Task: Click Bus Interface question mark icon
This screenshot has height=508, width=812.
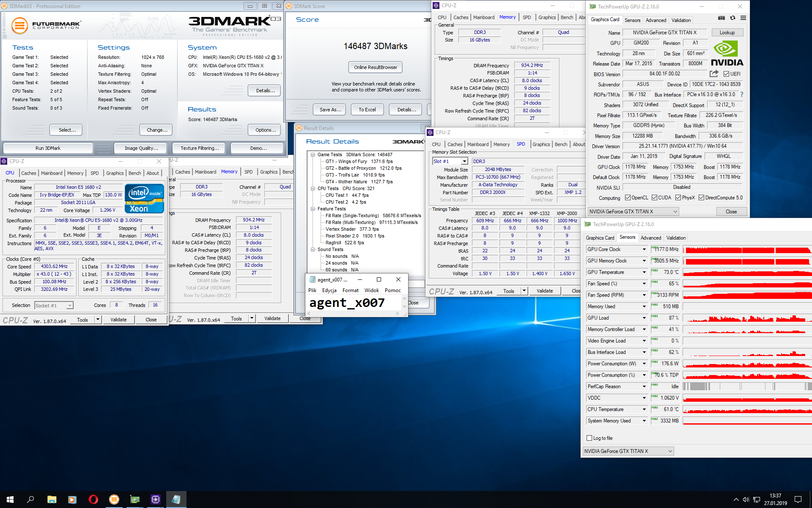Action: [x=742, y=94]
